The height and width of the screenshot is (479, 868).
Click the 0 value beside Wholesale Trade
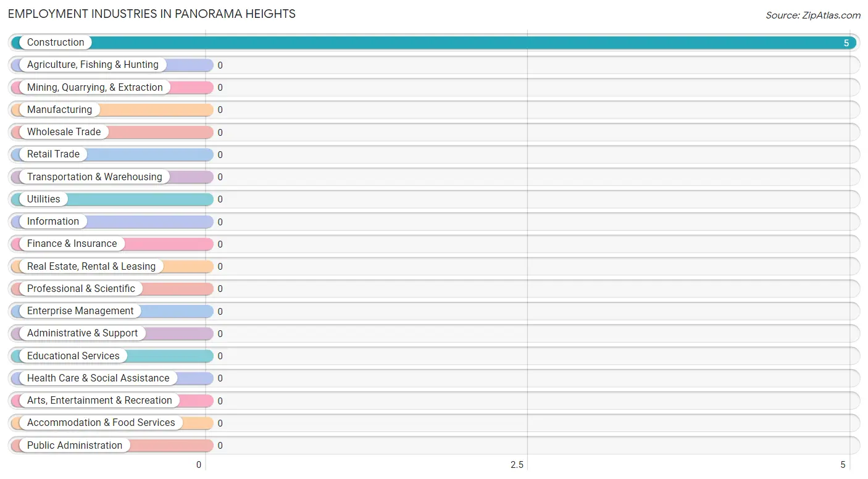tap(220, 133)
